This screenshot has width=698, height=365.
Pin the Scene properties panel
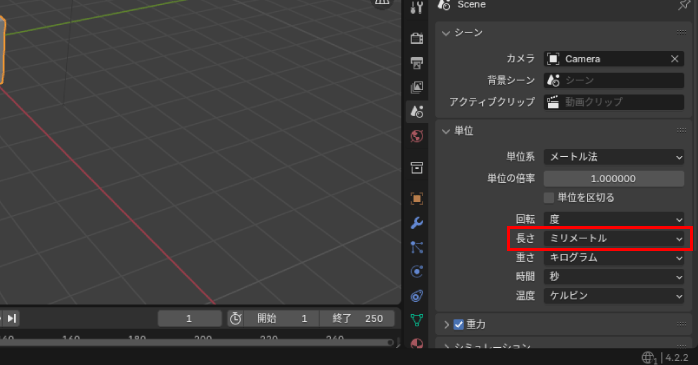(683, 5)
